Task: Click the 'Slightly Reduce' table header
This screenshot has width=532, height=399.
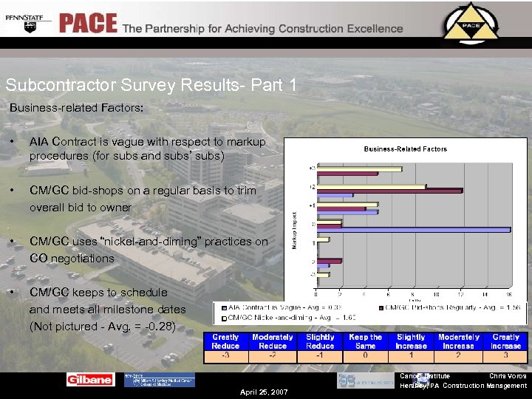Action: click(320, 341)
